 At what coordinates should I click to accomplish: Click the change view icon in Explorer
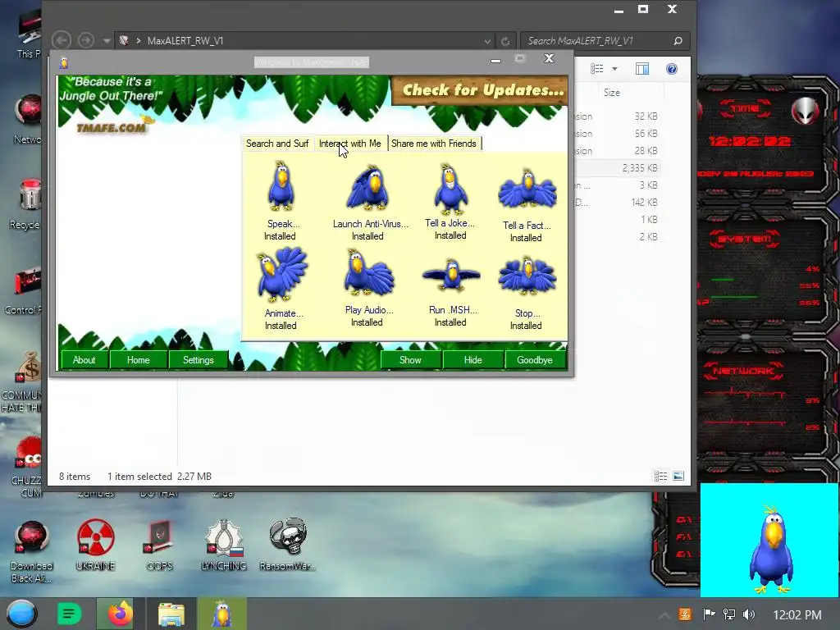[597, 69]
